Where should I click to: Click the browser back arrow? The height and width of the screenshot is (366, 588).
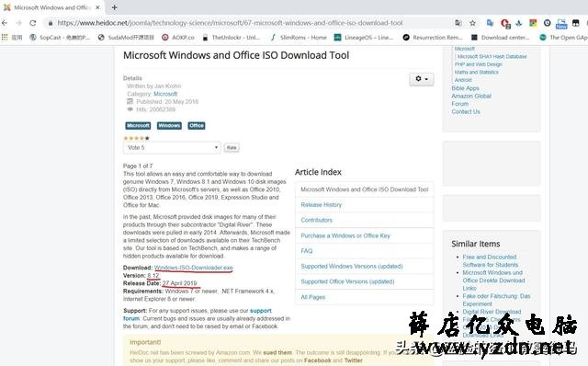5,23
